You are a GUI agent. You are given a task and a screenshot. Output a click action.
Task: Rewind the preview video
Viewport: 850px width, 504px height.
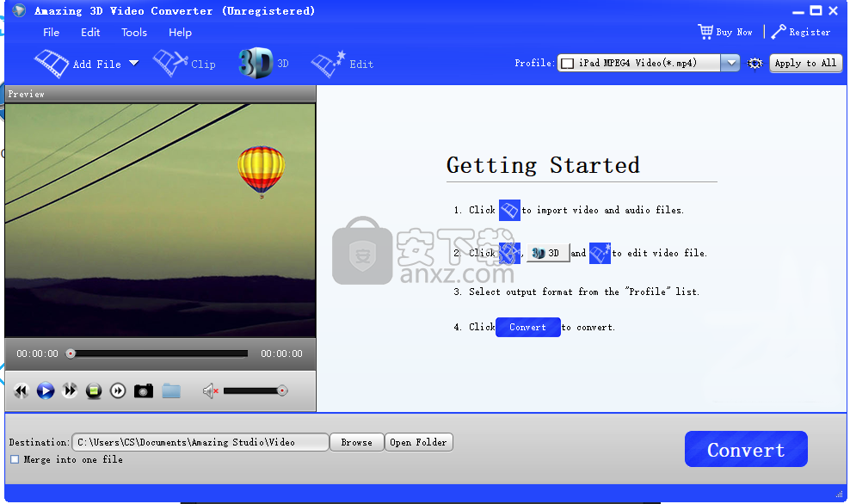coord(22,390)
